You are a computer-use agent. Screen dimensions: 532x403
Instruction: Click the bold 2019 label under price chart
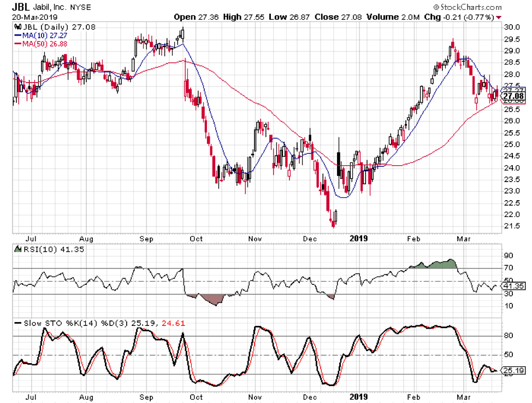359,238
